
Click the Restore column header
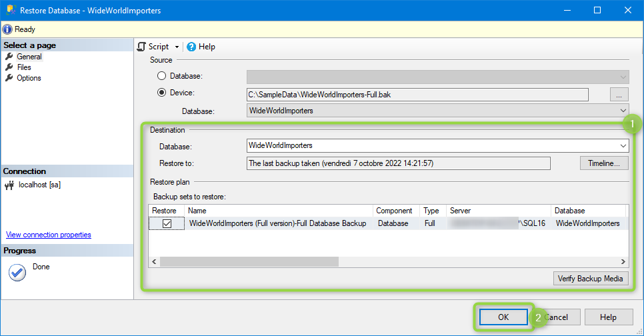[167, 211]
